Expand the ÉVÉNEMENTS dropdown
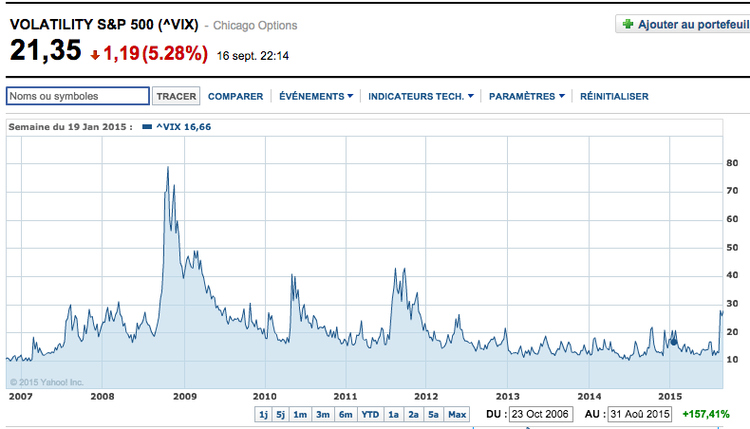Viewport: 750px width, 429px height. click(x=316, y=97)
